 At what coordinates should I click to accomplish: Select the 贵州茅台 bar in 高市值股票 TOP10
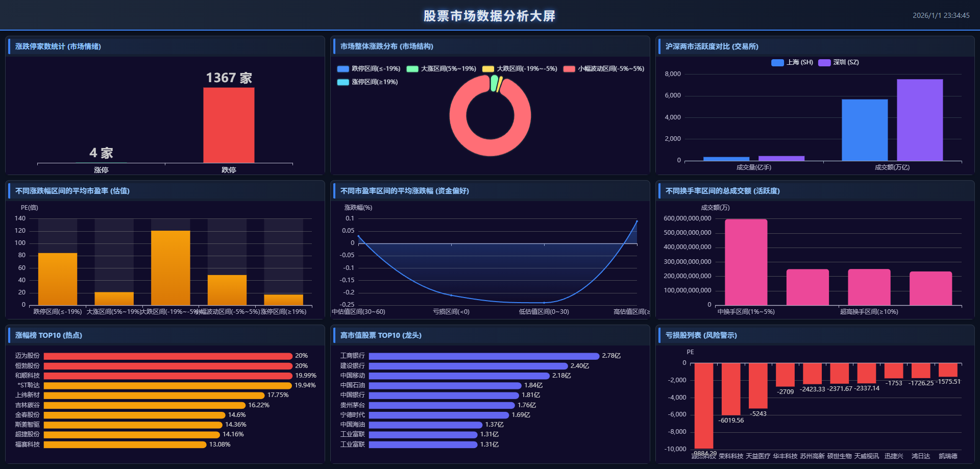pyautogui.click(x=442, y=405)
